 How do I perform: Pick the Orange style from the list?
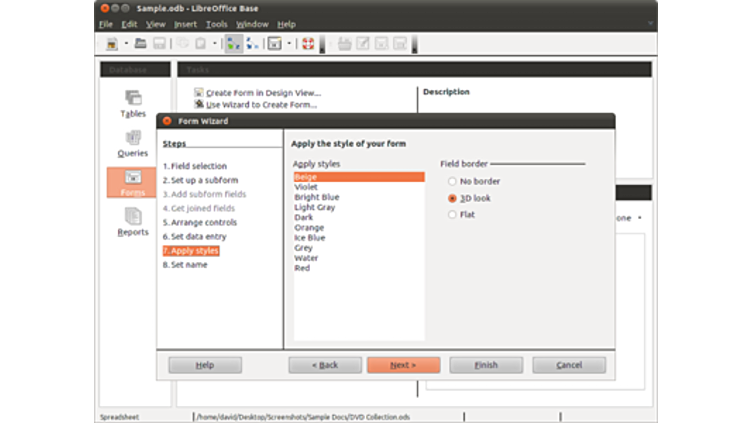point(309,228)
